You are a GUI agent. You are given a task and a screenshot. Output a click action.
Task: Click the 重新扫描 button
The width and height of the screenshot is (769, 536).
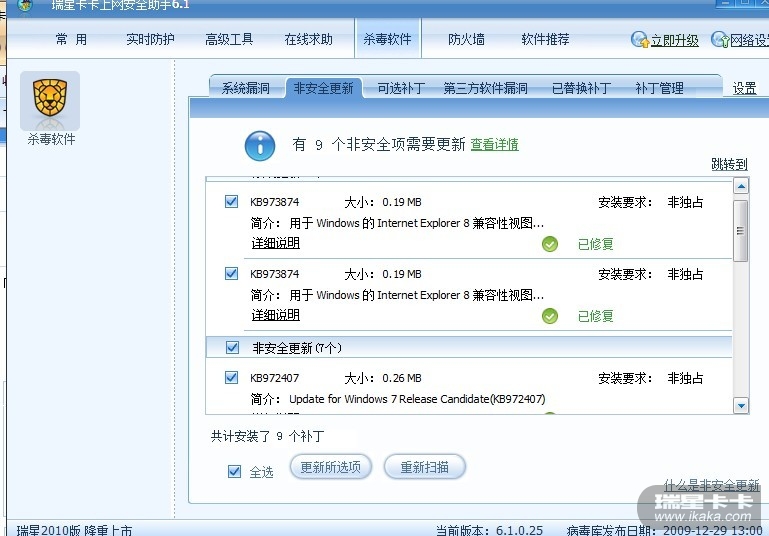pyautogui.click(x=425, y=467)
